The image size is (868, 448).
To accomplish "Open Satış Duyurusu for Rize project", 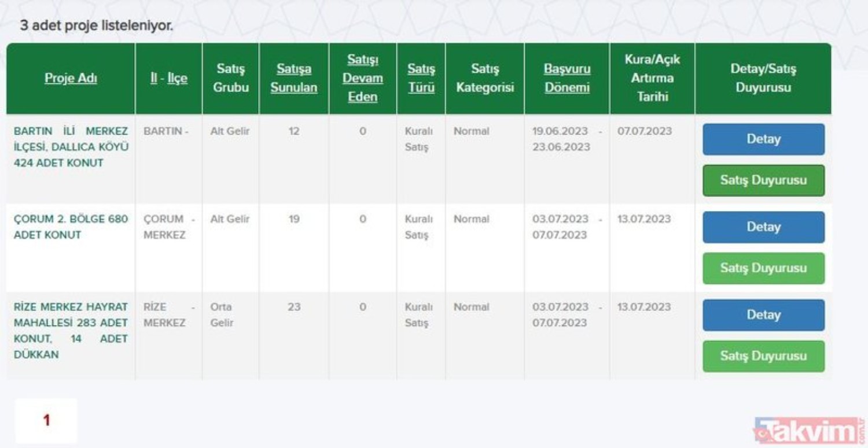I will coord(763,356).
